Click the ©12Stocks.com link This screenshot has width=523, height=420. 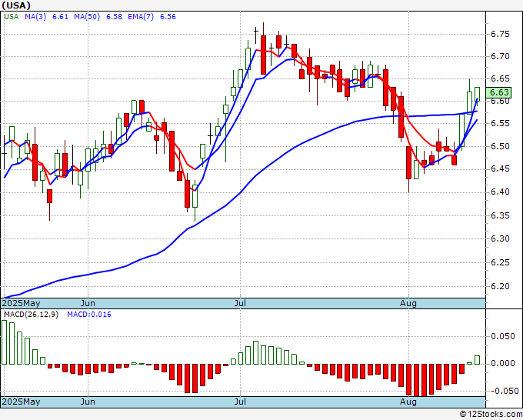click(491, 414)
